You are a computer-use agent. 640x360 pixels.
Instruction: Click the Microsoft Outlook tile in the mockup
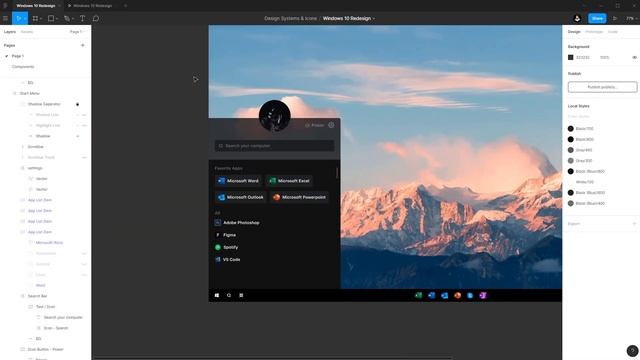(241, 197)
